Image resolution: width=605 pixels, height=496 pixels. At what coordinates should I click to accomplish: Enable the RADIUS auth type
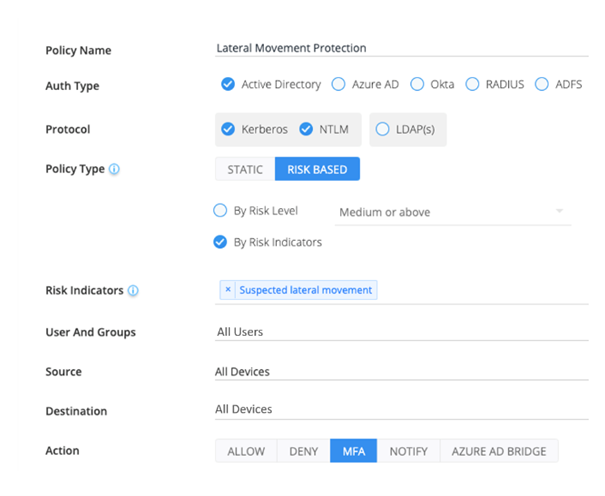[474, 85]
